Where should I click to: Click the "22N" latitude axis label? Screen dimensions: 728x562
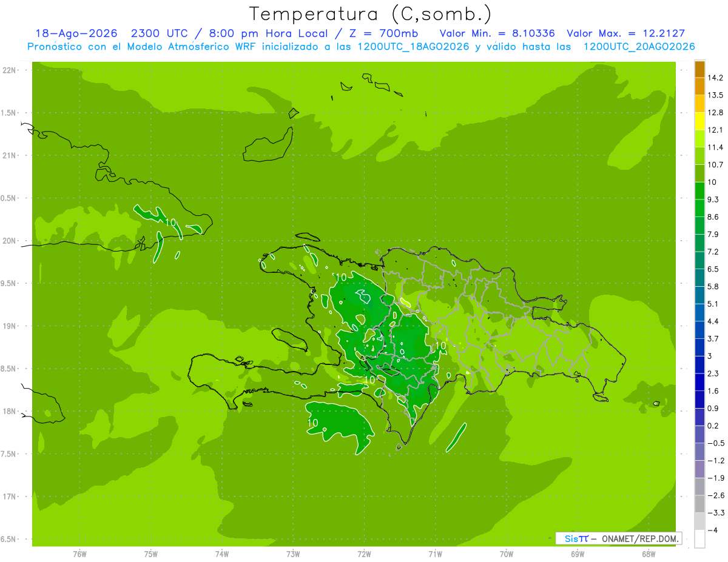(9, 70)
